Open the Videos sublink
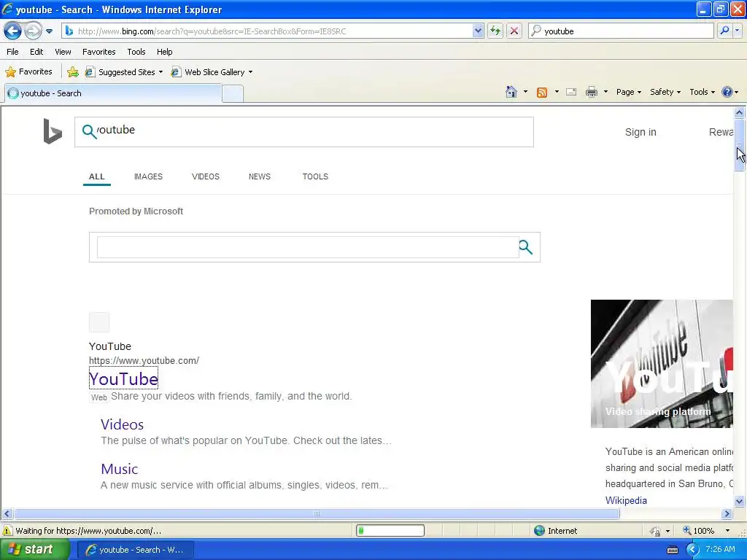The image size is (747, 560). [122, 424]
